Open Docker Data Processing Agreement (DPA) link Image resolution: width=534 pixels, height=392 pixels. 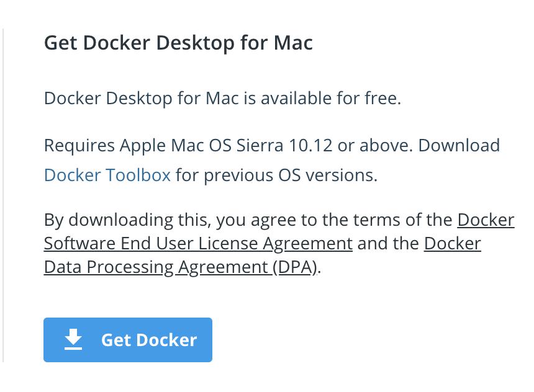click(x=181, y=267)
